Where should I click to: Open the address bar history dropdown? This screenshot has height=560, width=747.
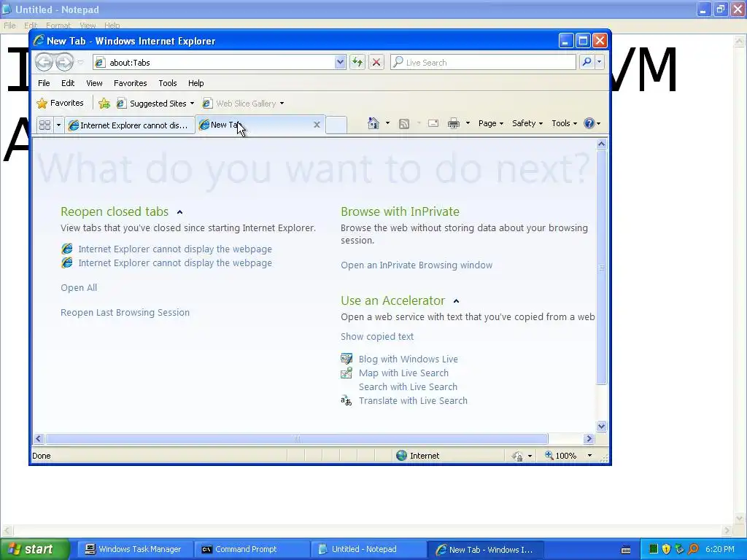click(340, 62)
